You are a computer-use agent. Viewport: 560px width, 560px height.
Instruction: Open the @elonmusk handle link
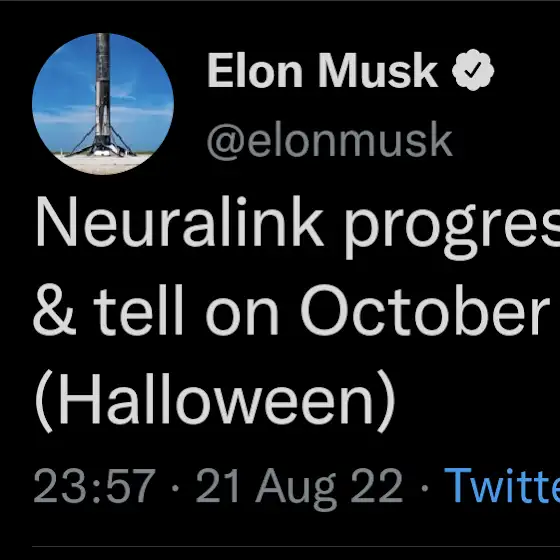[330, 140]
